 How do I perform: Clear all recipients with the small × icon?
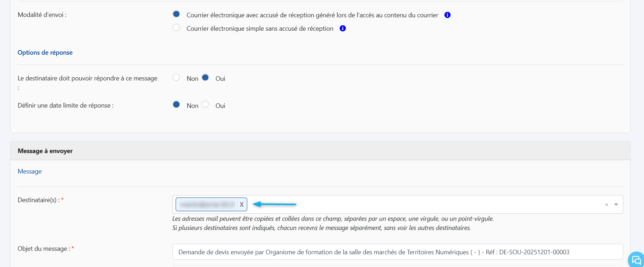pyautogui.click(x=606, y=205)
